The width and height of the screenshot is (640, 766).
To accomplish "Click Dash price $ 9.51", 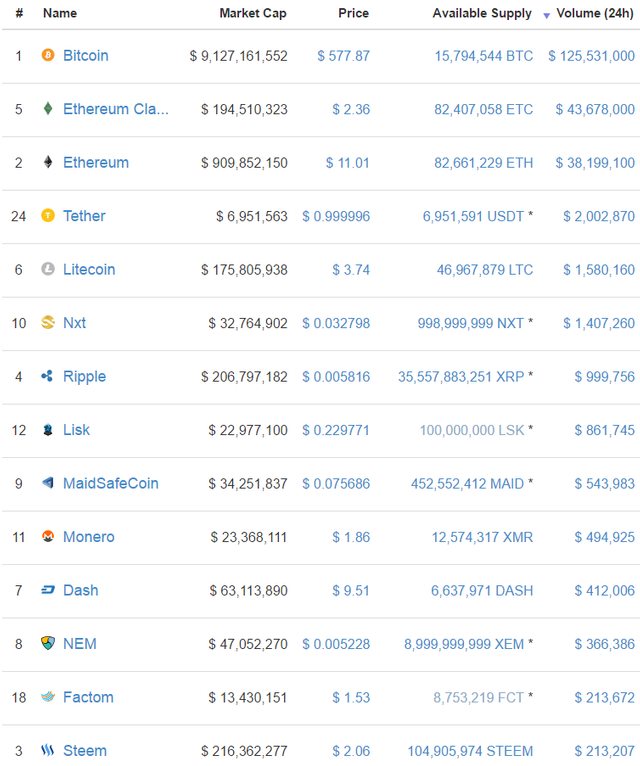I will tap(351, 591).
